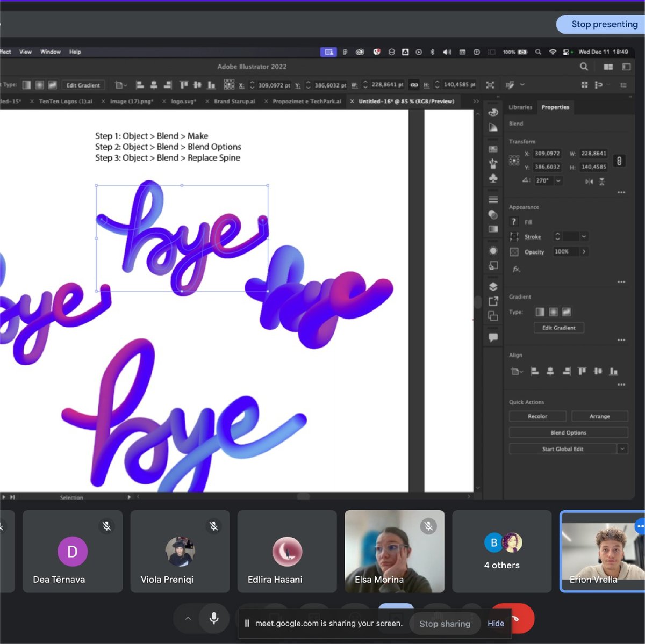Click Elsa Morina video thumbnail
This screenshot has width=645, height=644.
[395, 552]
